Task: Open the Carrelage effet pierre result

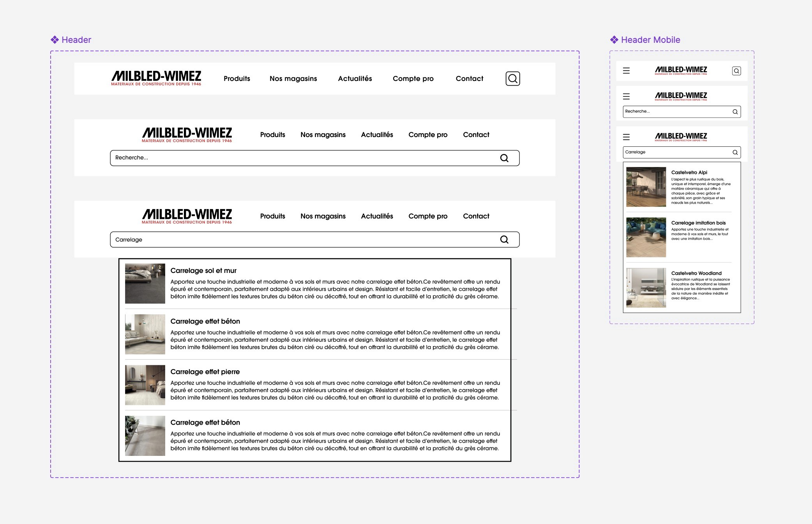Action: point(205,372)
